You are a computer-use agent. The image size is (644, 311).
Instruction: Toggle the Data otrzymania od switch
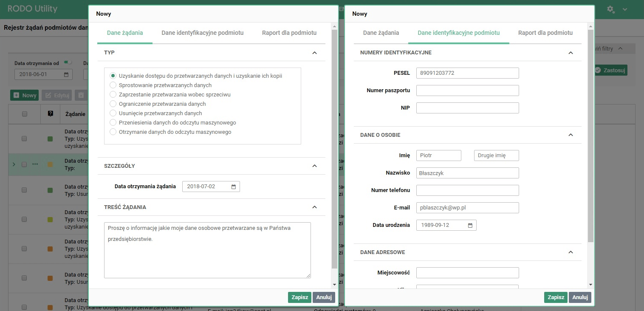(68, 62)
